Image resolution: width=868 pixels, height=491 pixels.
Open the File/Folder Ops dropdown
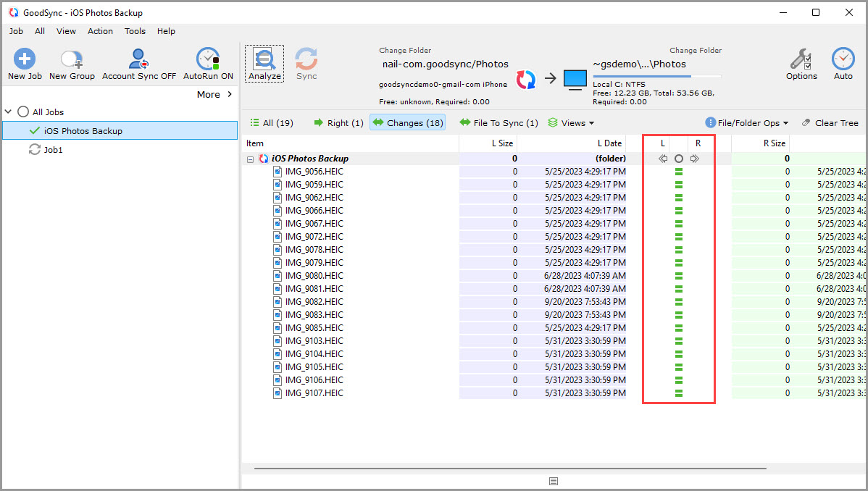click(x=747, y=122)
